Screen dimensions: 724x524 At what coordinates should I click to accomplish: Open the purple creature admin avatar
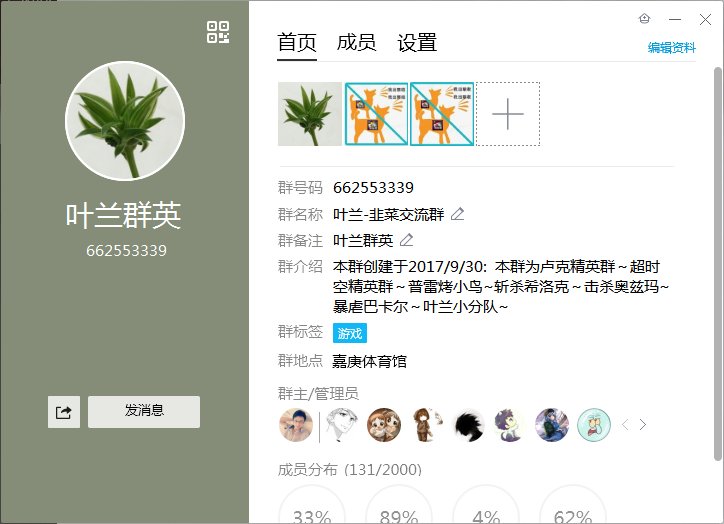point(510,425)
